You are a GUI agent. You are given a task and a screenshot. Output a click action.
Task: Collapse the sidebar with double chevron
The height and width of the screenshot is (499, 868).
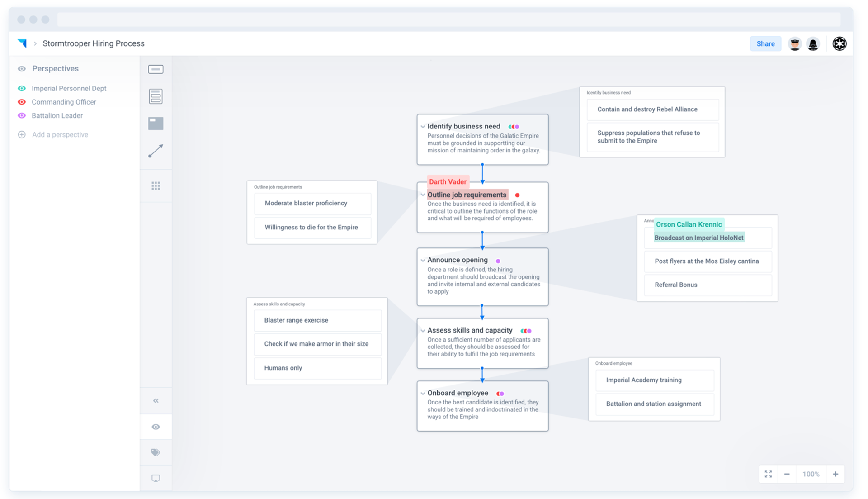point(156,401)
